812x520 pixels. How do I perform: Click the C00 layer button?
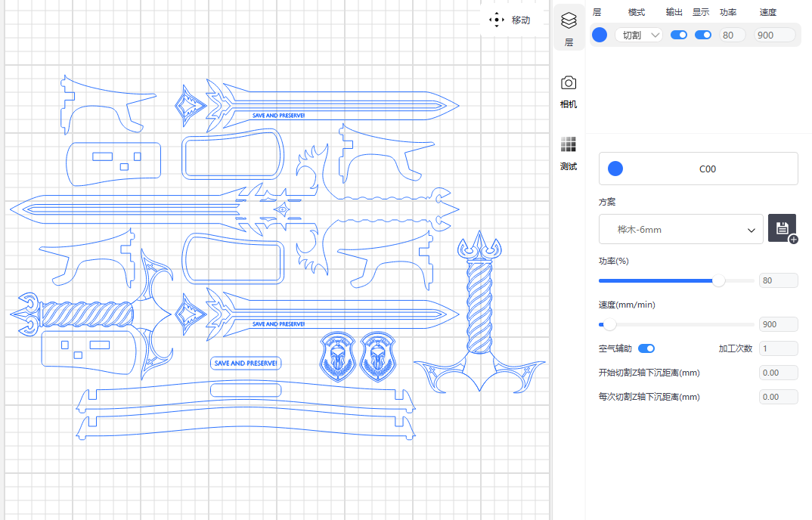[x=698, y=169]
